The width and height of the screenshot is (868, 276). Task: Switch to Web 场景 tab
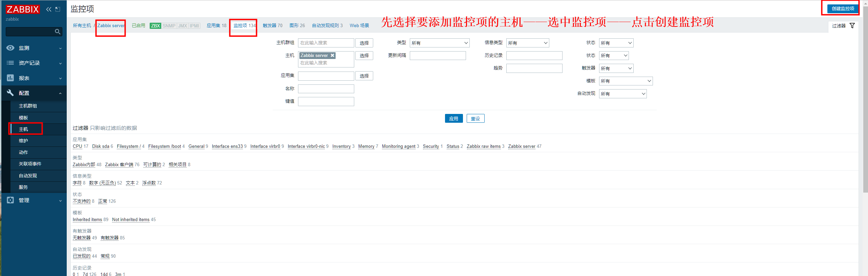pos(359,25)
